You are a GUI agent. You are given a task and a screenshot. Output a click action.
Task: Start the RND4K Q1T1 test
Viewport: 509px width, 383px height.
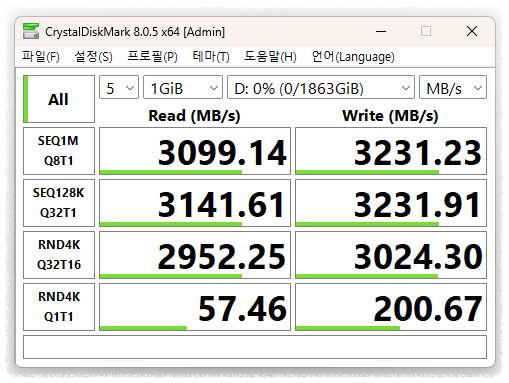[59, 307]
